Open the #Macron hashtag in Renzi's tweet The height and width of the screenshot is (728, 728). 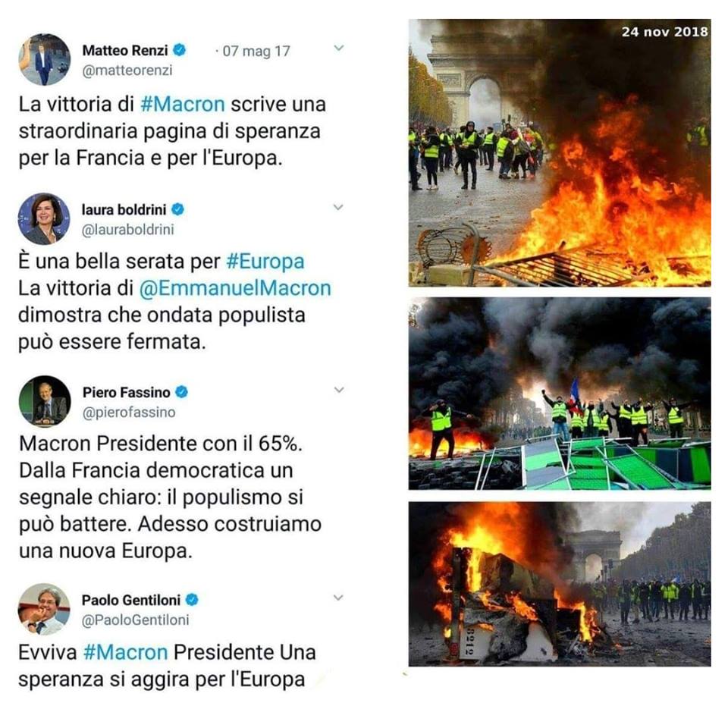pyautogui.click(x=183, y=104)
